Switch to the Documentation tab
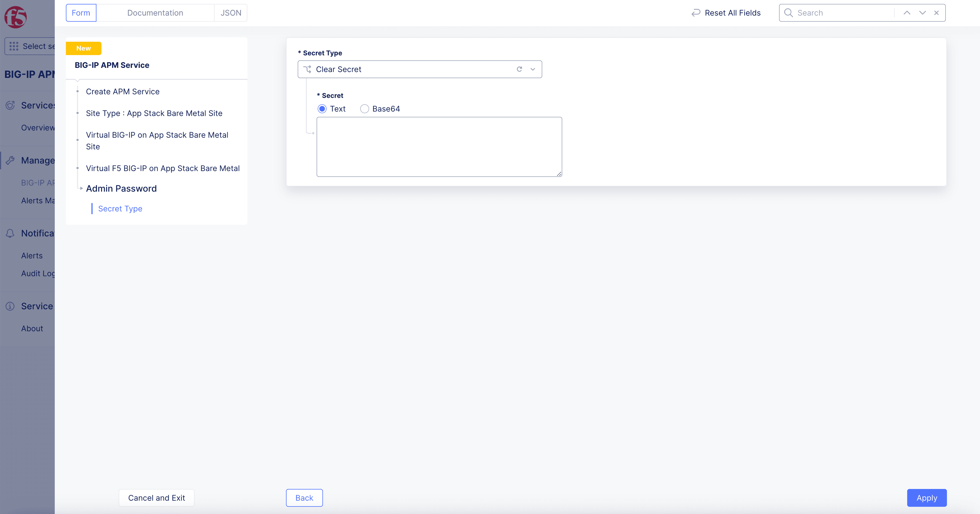This screenshot has height=514, width=980. pyautogui.click(x=155, y=13)
